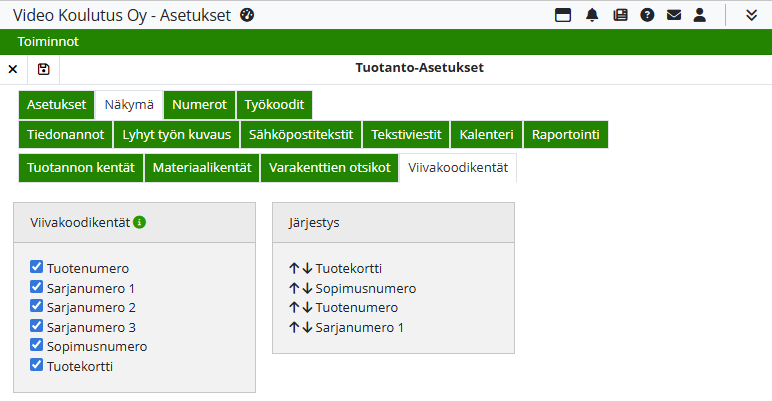
Task: Open the news newspaper icon
Action: [620, 15]
